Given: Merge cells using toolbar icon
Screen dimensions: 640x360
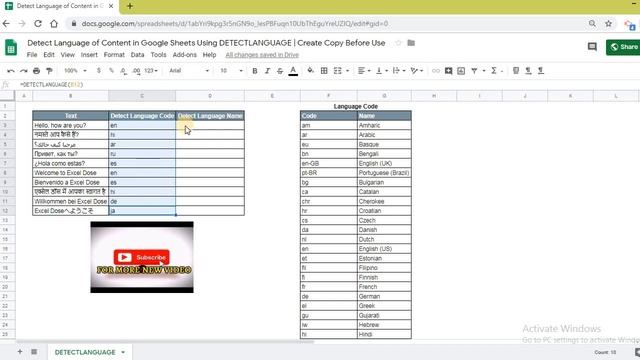Looking at the screenshot, I should click(338, 71).
